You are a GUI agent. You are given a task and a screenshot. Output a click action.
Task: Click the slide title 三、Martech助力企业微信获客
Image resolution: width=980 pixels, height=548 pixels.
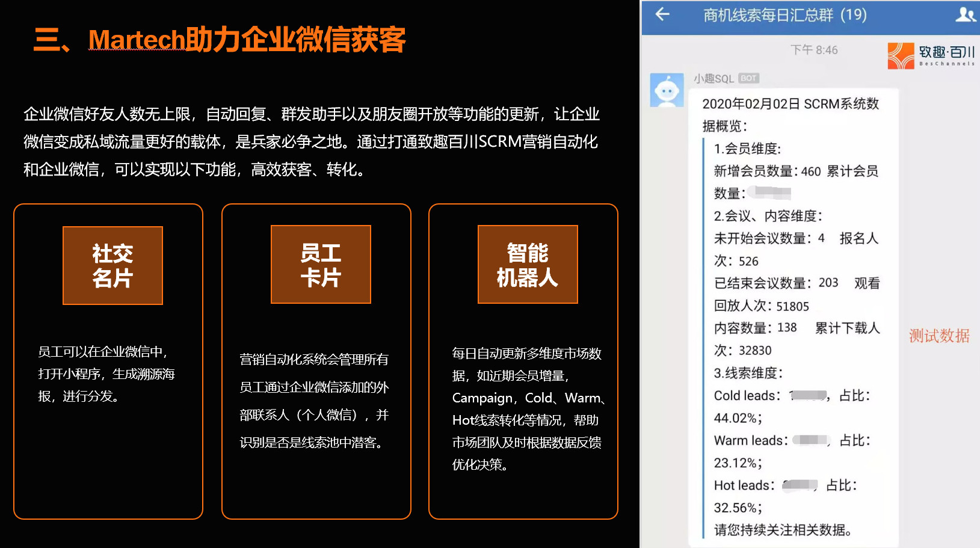pyautogui.click(x=220, y=40)
